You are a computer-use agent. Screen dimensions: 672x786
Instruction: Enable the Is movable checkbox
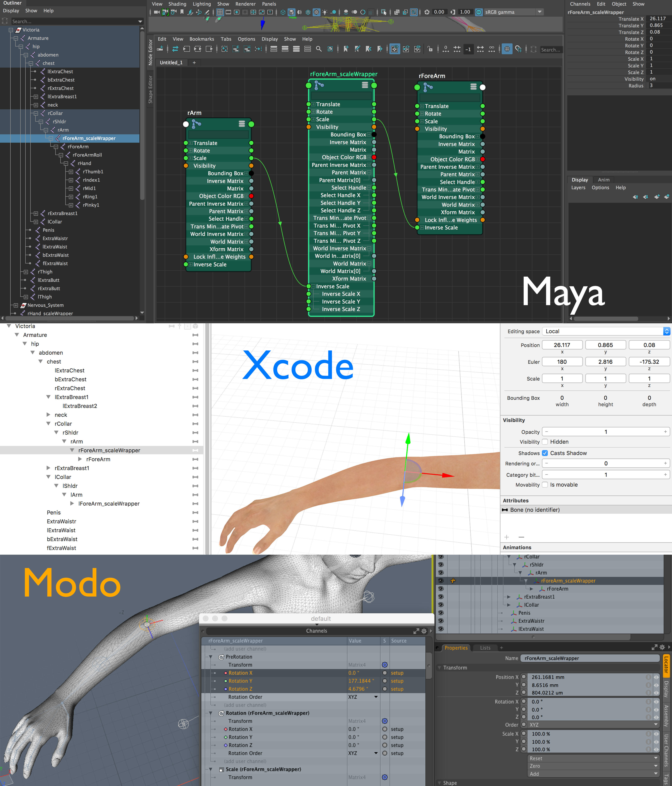point(545,484)
